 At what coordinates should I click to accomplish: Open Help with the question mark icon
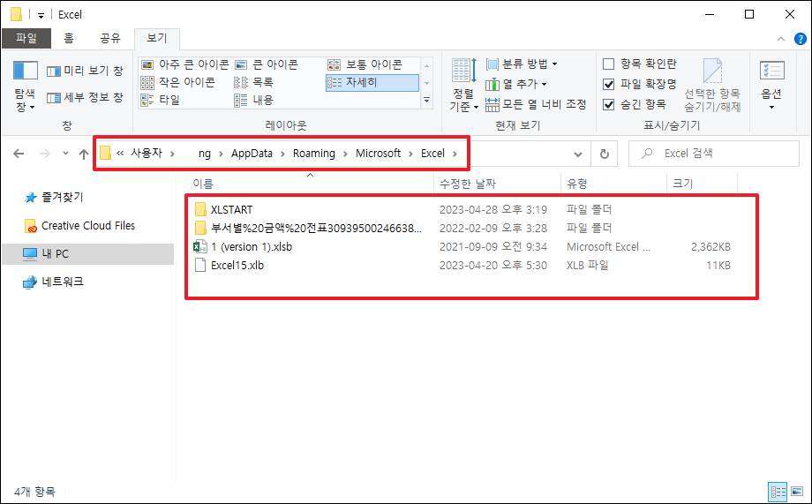[x=801, y=39]
